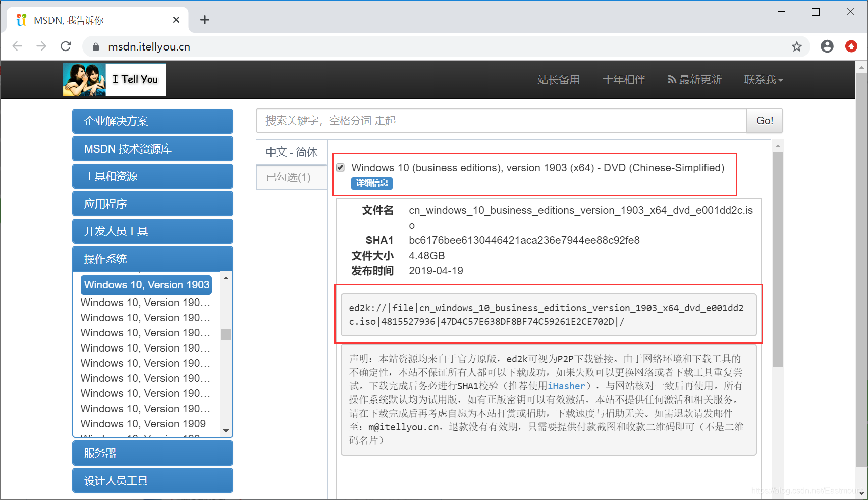Expand the 企业解决方案 category
The height and width of the screenshot is (500, 868).
[152, 121]
